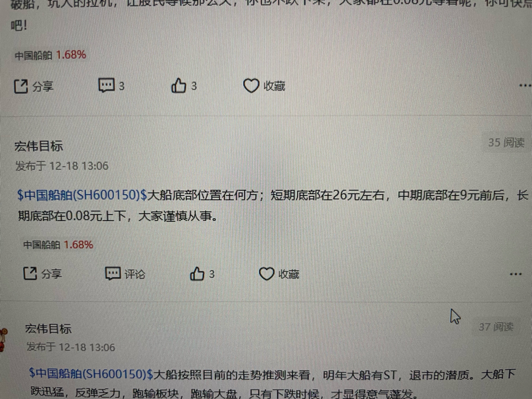This screenshot has width=532, height=399.
Task: Click 中国船舶 1.68% tag below first post
Action: [50, 55]
